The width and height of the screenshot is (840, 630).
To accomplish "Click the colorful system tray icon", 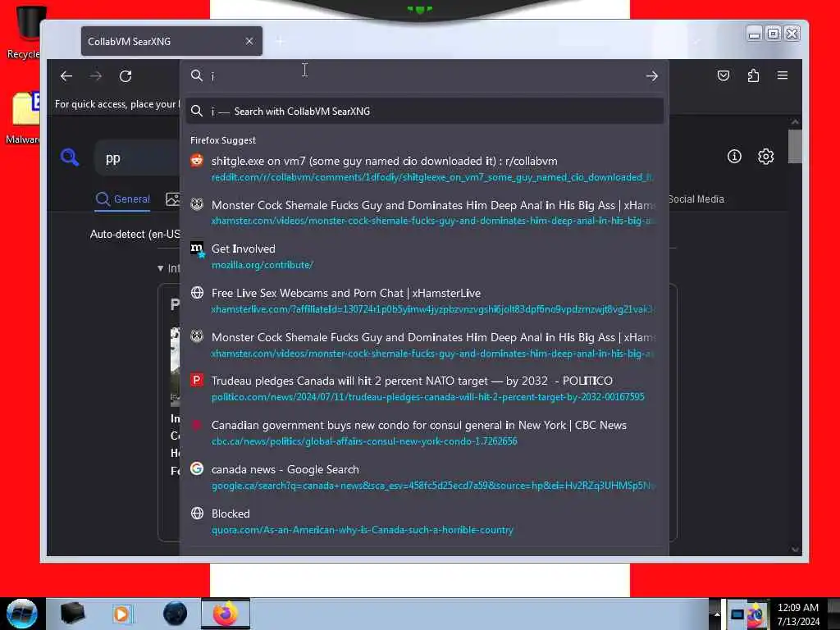I will (x=756, y=614).
